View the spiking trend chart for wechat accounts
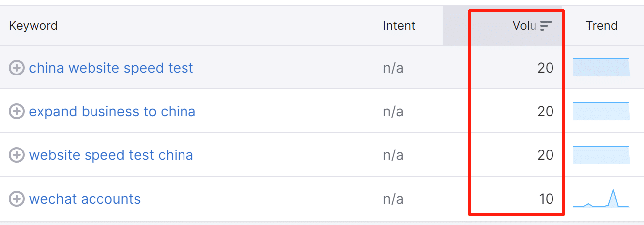 pyautogui.click(x=601, y=199)
